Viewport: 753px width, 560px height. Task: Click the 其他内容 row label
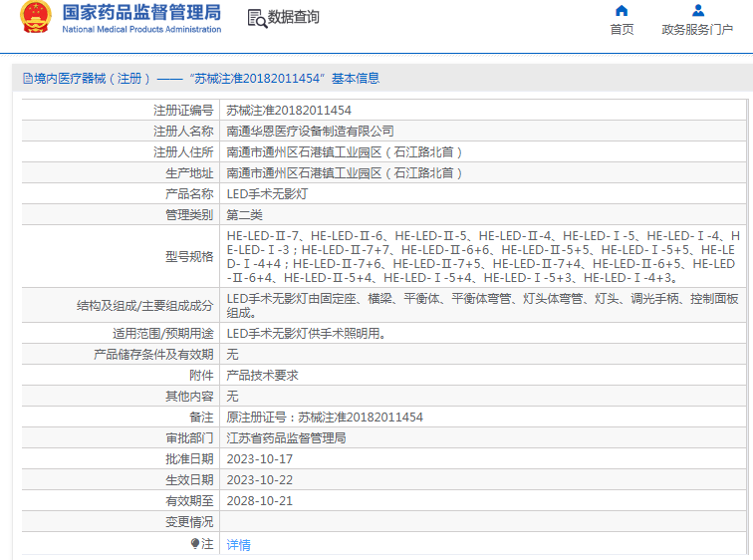click(189, 397)
